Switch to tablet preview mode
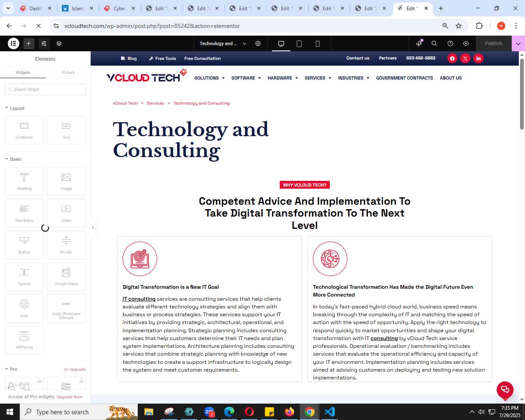Image resolution: width=525 pixels, height=420 pixels. click(299, 43)
